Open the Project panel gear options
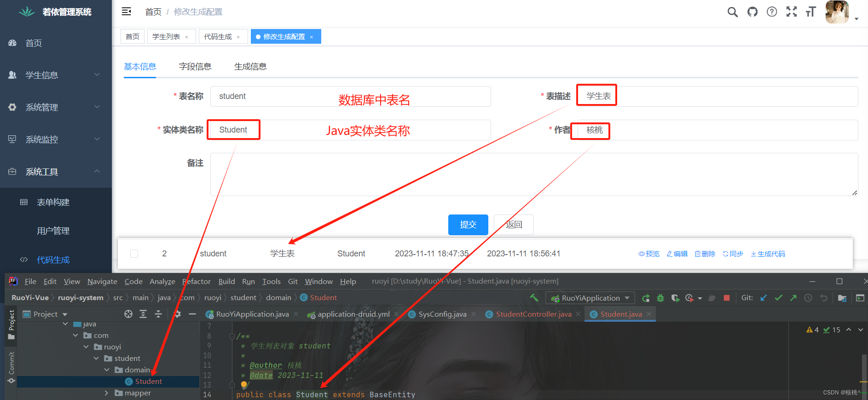 coord(178,314)
